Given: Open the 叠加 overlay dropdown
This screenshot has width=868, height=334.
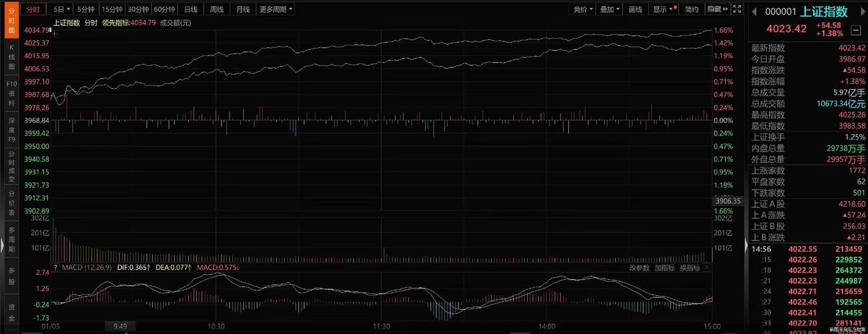Looking at the screenshot, I should (608, 9).
